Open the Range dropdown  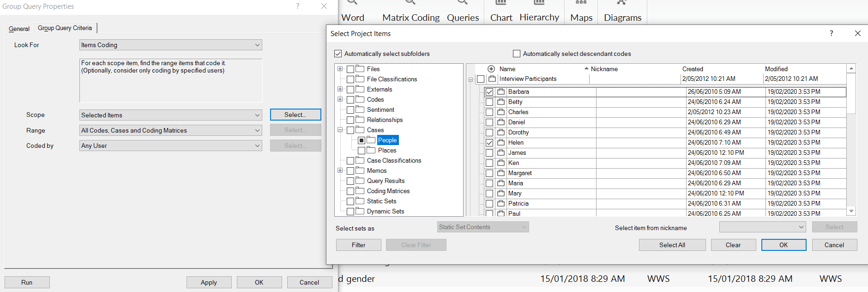tap(171, 130)
